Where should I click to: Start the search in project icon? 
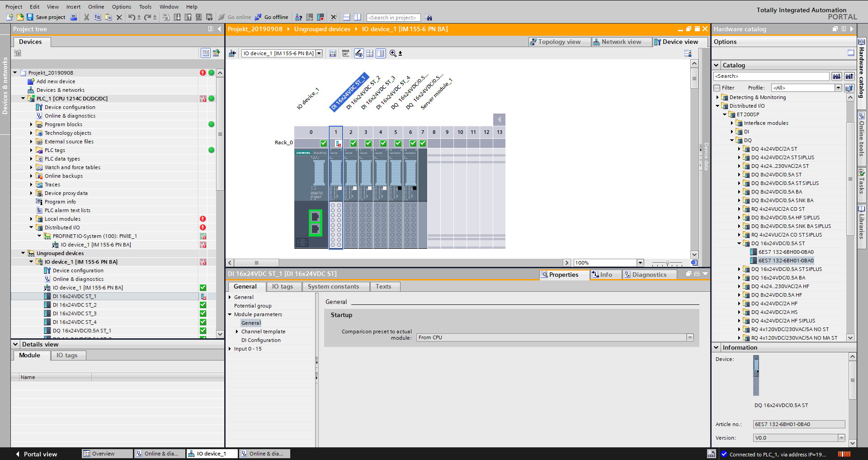click(x=429, y=18)
